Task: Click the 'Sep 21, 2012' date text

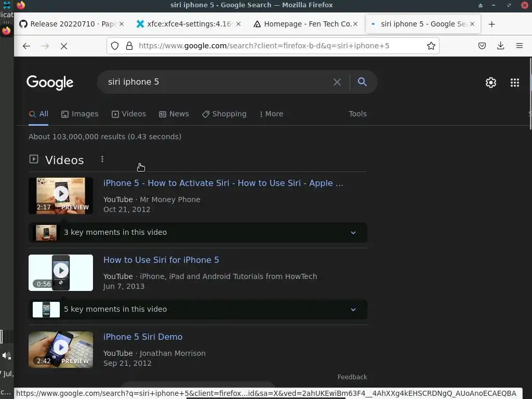Action: pos(127,363)
